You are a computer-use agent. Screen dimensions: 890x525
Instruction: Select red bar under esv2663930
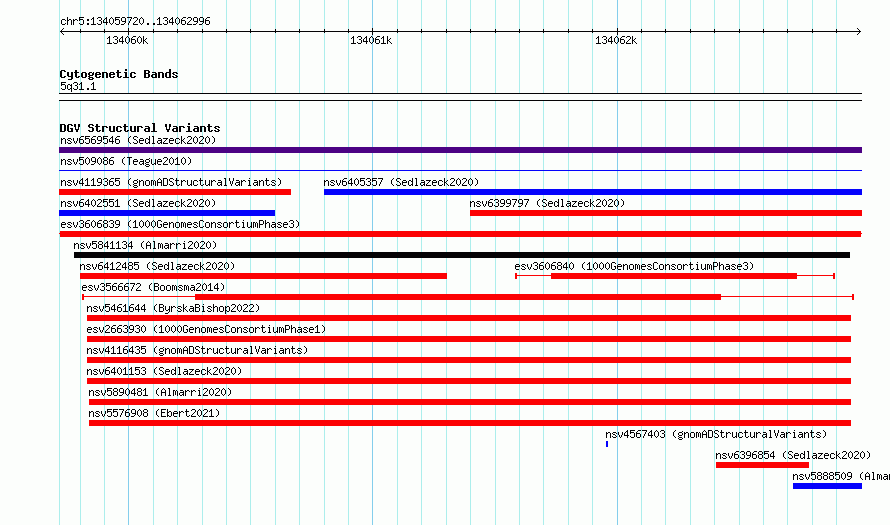pos(469,339)
